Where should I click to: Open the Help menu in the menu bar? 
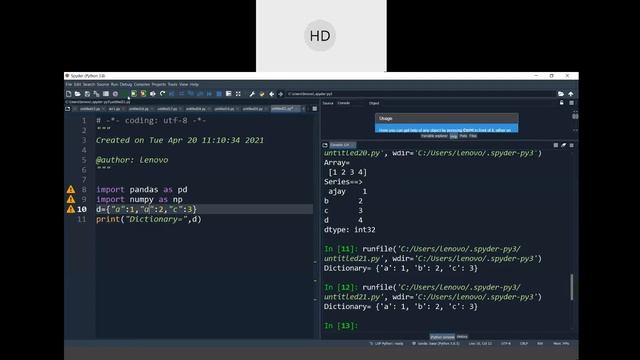pyautogui.click(x=194, y=84)
